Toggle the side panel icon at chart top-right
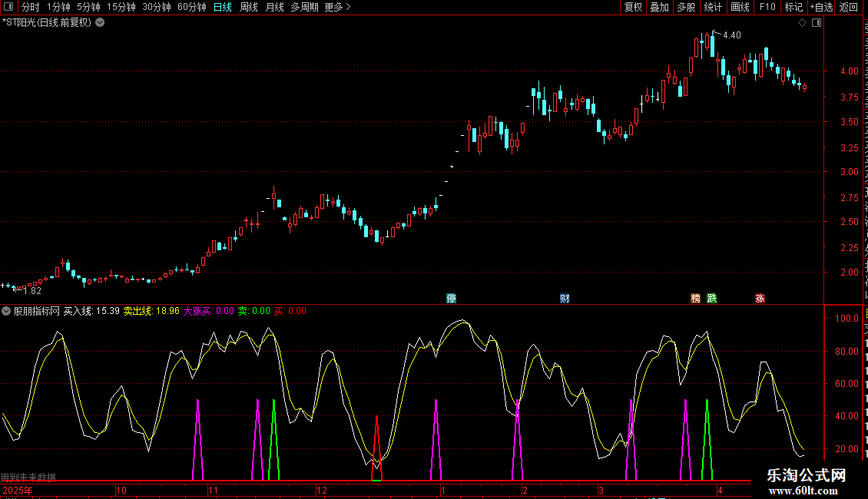 [x=817, y=23]
